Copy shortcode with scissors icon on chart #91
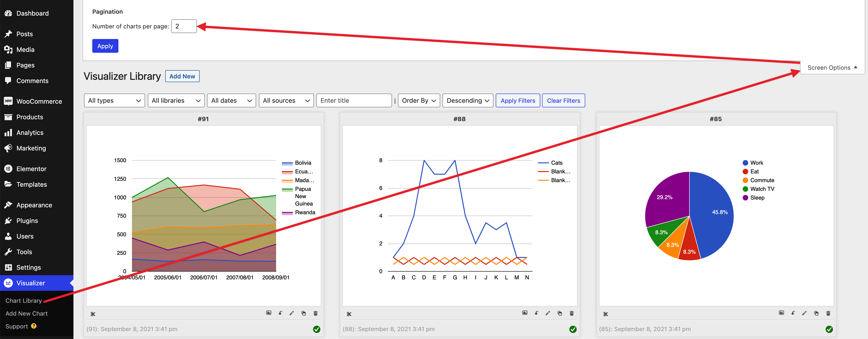868x339 pixels. [x=93, y=314]
